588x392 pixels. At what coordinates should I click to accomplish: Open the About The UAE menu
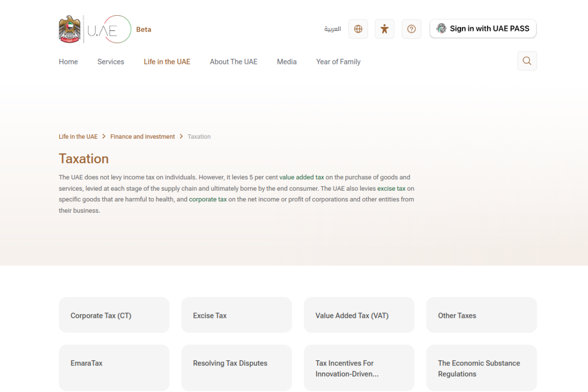click(x=233, y=62)
